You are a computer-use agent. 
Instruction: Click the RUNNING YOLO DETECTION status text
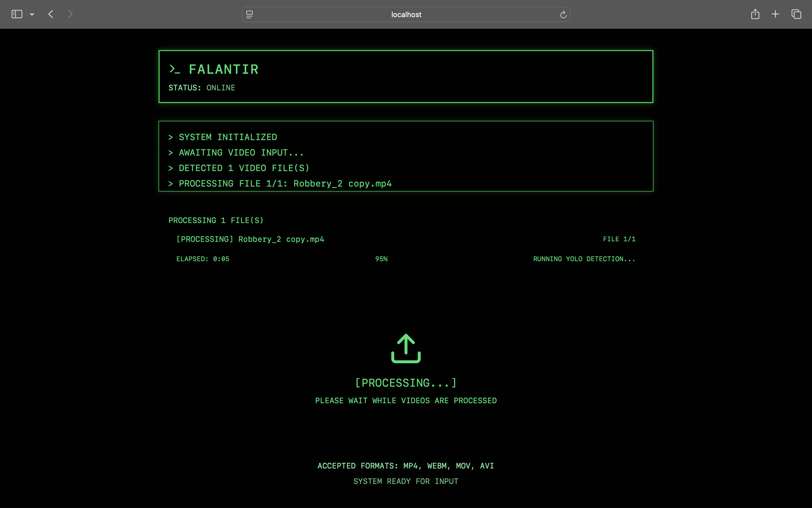pyautogui.click(x=584, y=259)
